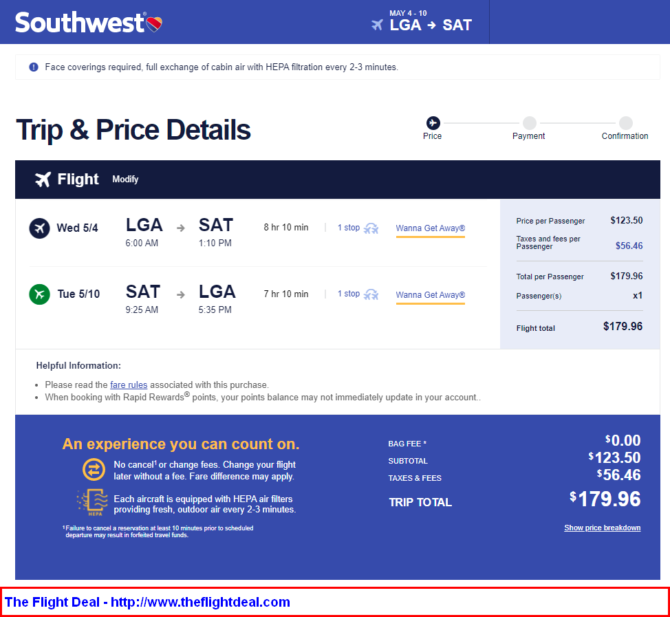Expand Show price breakdown
670x617 pixels.
(602, 528)
